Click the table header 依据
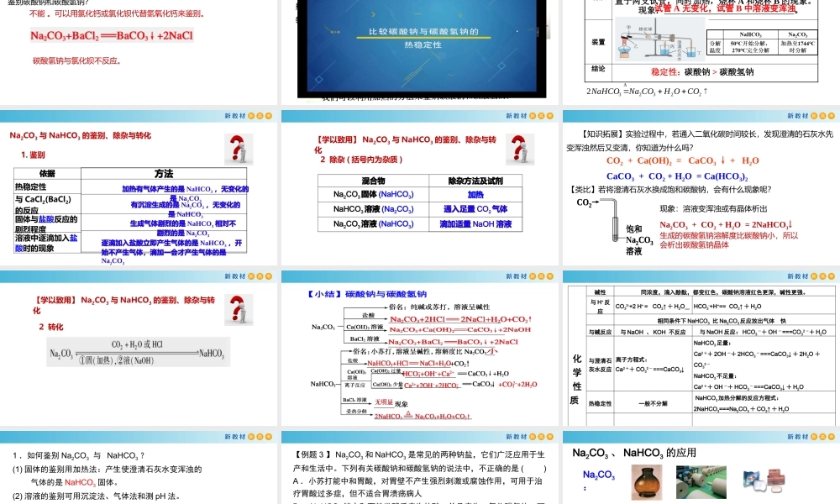 coord(47,174)
